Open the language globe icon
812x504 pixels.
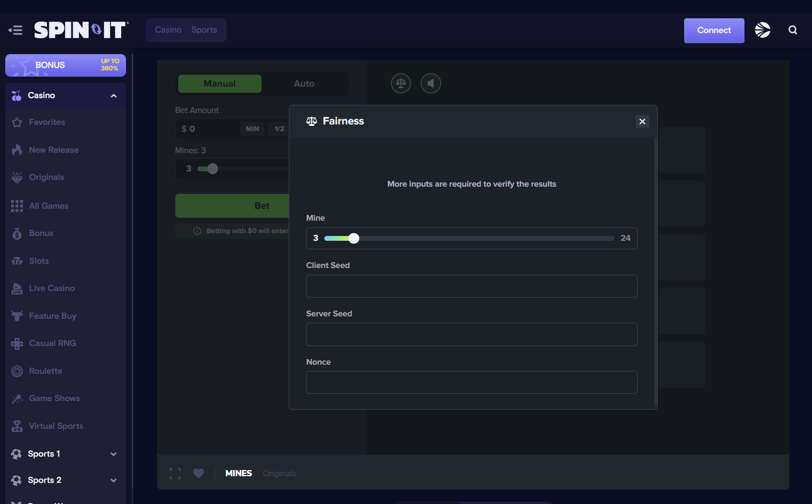tap(762, 30)
